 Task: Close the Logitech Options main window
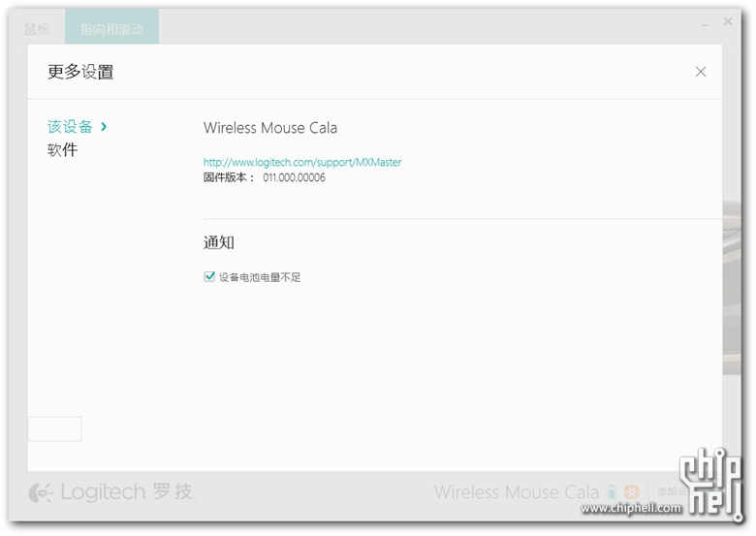pyautogui.click(x=728, y=21)
